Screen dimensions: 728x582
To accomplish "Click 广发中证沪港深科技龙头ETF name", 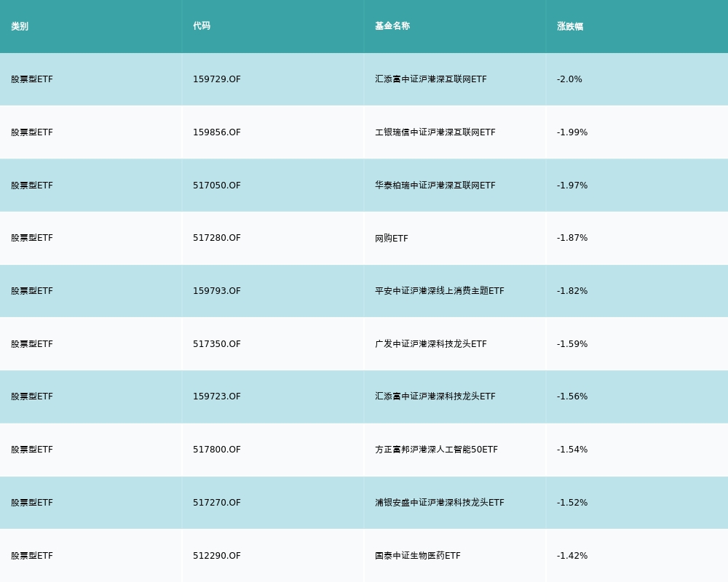I will pyautogui.click(x=431, y=344).
